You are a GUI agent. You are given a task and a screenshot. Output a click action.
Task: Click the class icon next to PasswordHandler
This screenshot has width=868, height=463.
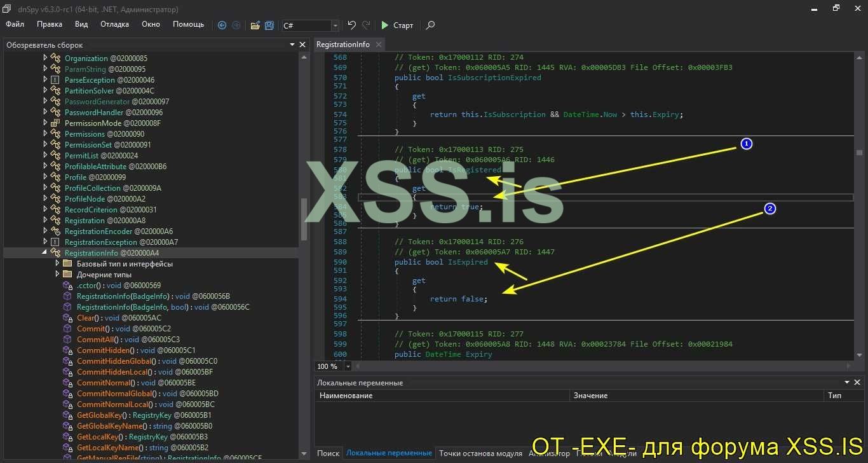click(x=55, y=113)
